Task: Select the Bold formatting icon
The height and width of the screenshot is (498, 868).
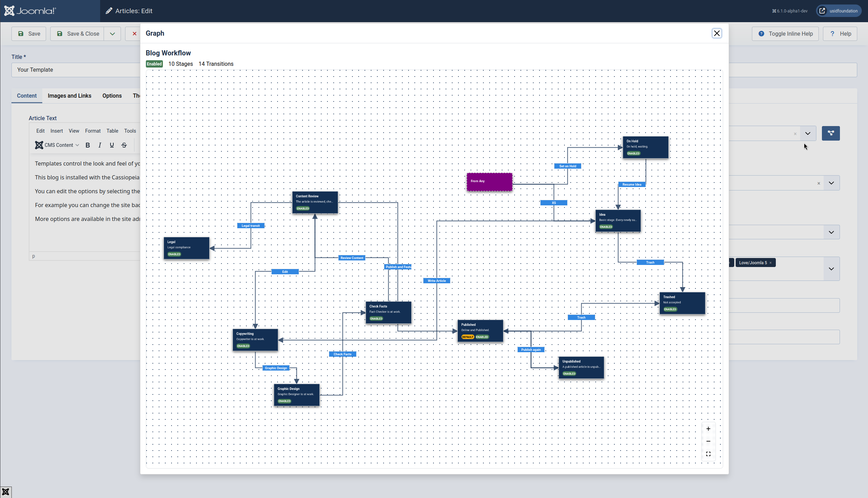Action: coord(87,145)
